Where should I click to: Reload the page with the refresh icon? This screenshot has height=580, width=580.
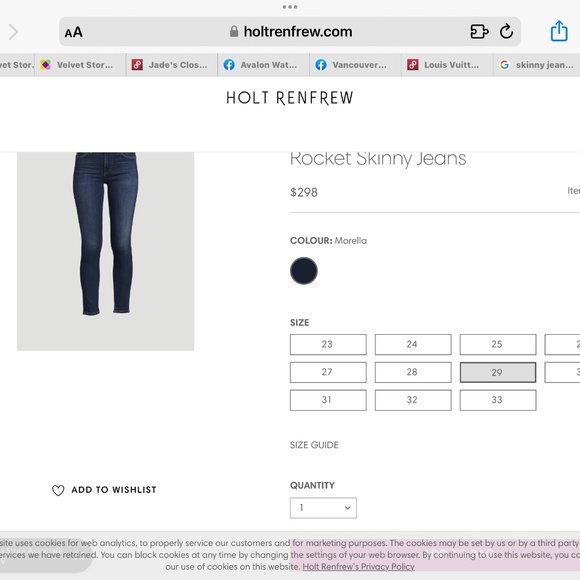click(506, 31)
